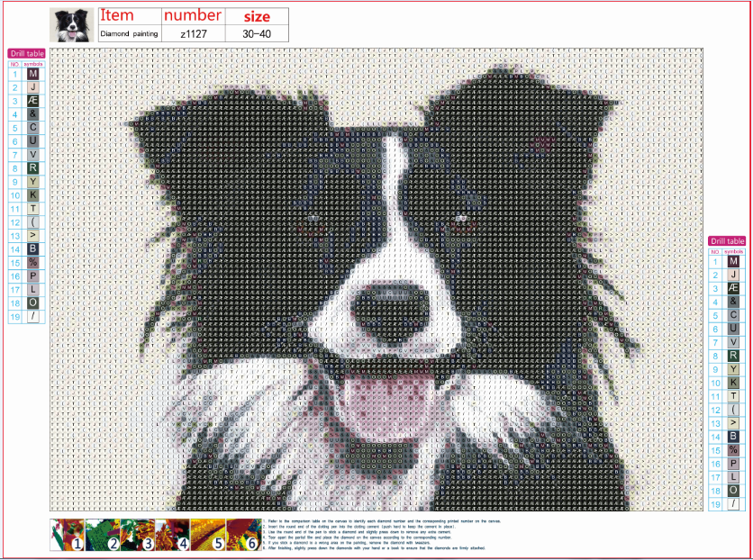Click number 19 in the left drill table
Viewport: 753px width, 560px height.
15,316
